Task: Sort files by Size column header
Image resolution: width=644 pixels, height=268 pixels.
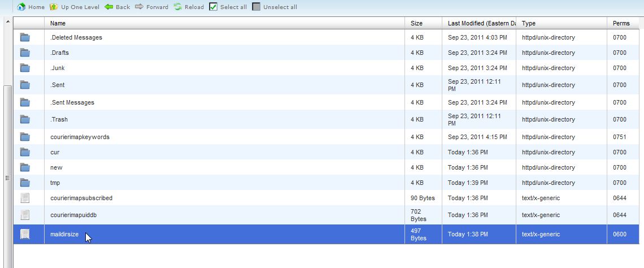Action: click(x=416, y=23)
